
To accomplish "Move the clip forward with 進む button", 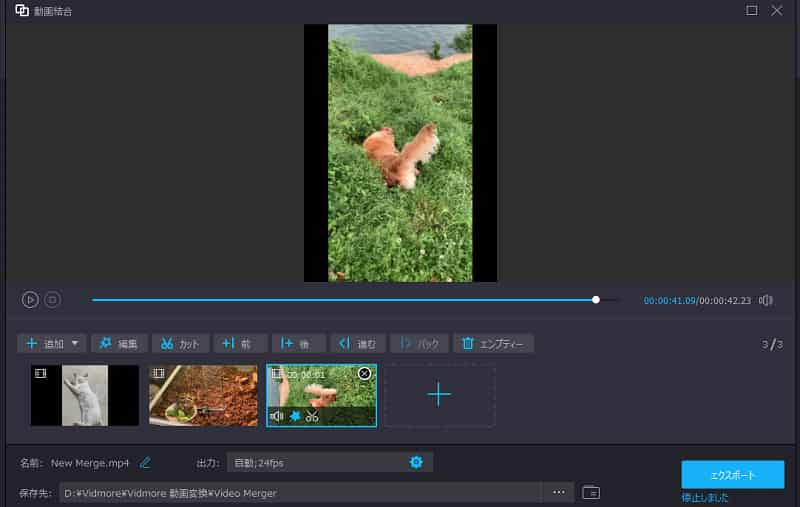I will pos(357,344).
